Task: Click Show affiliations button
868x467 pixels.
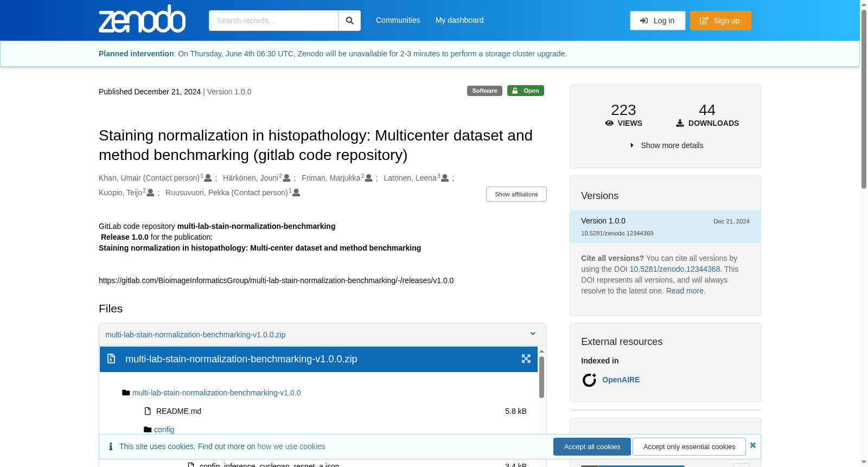Action: click(x=516, y=194)
